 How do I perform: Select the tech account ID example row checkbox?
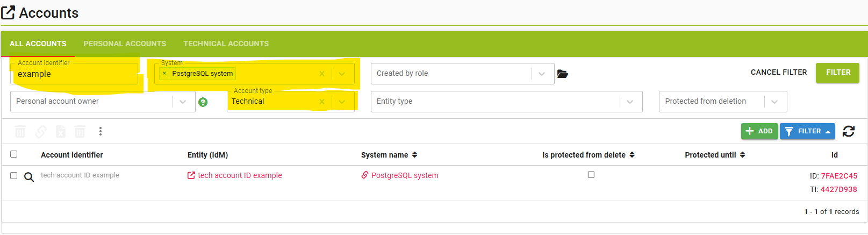(14, 175)
